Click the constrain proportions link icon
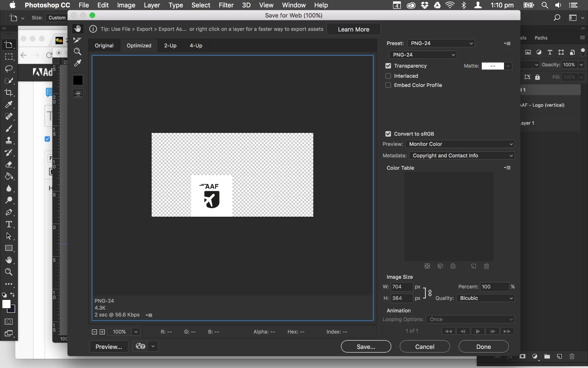Image resolution: width=588 pixels, height=368 pixels. point(430,293)
